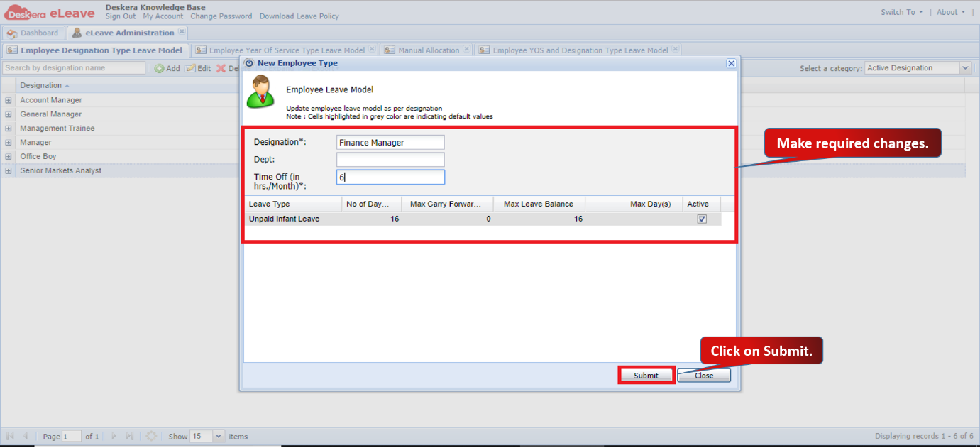This screenshot has height=448, width=980.
Task: Open the About menu
Action: (951, 12)
